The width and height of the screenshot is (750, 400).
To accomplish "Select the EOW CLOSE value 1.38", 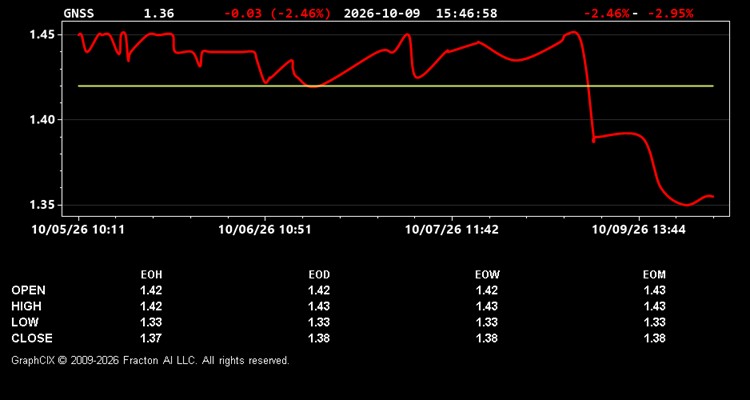I will tap(487, 338).
